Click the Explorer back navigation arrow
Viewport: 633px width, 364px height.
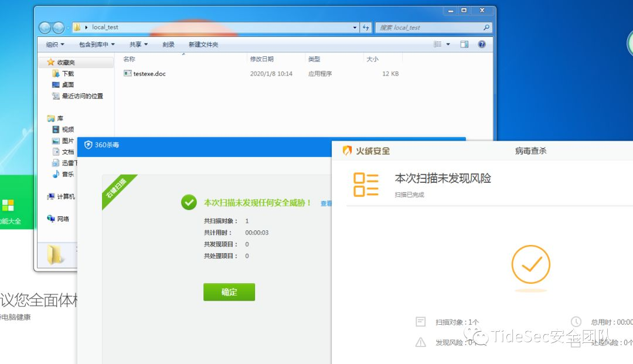pos(45,28)
